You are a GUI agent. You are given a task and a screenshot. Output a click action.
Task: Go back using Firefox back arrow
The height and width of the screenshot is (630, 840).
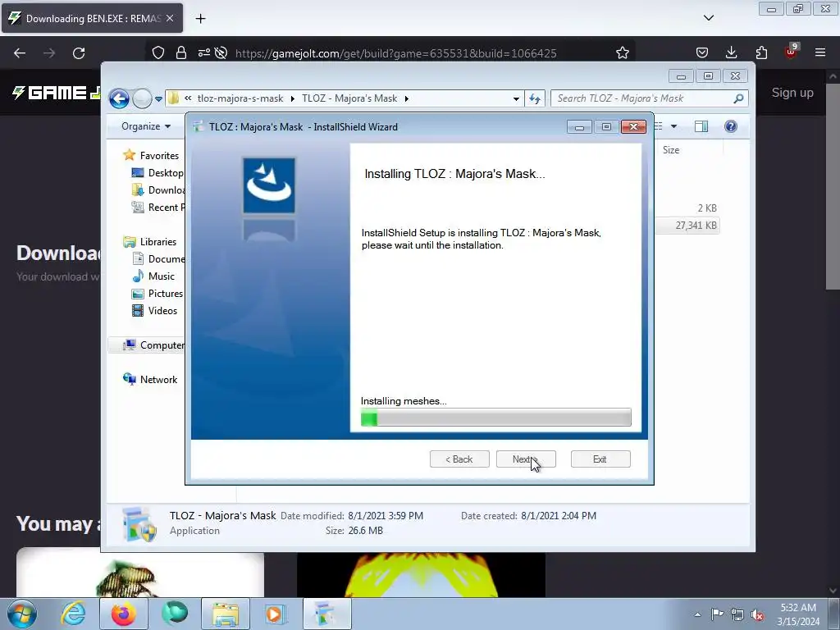(x=20, y=53)
